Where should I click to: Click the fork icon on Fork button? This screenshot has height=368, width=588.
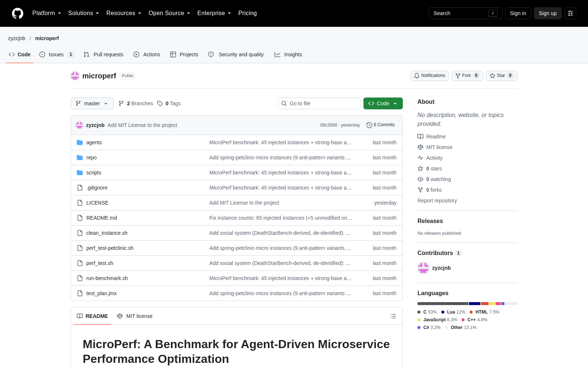tap(458, 76)
